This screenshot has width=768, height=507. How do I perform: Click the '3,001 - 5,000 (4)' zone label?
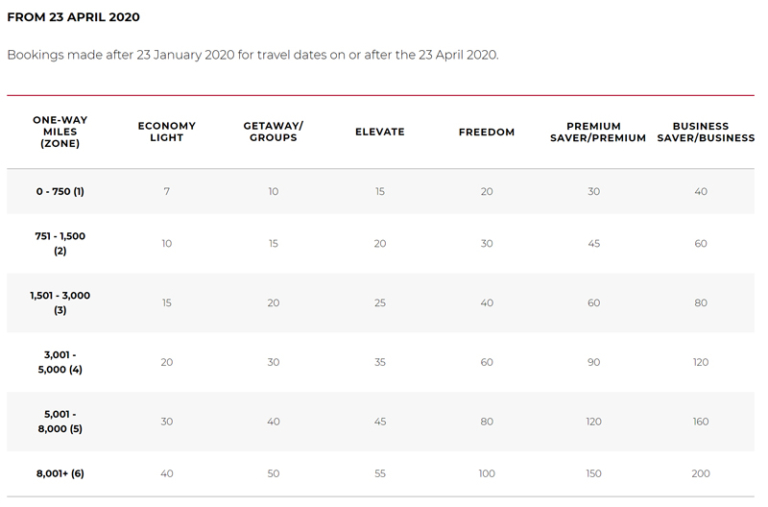(x=60, y=362)
